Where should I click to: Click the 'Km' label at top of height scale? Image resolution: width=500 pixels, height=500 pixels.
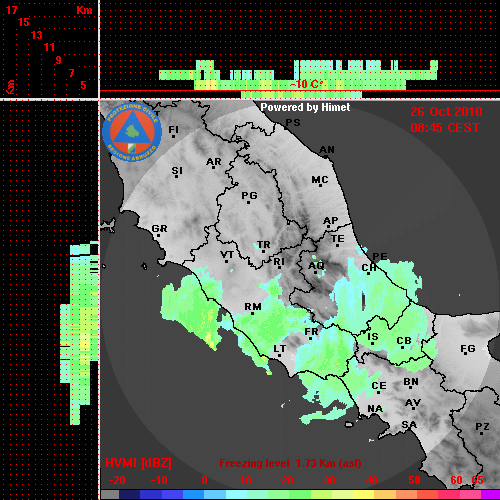click(84, 10)
